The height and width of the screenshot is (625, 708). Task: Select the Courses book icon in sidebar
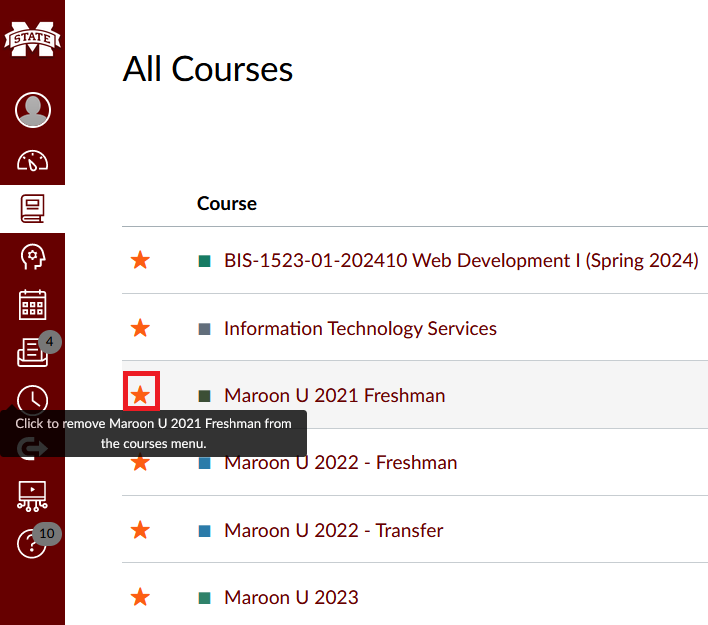point(33,209)
